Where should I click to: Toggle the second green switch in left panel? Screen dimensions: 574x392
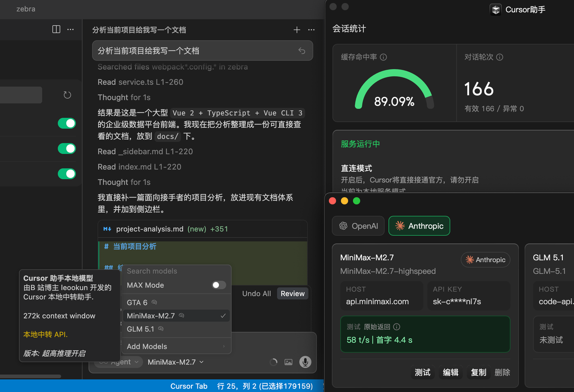click(x=67, y=148)
